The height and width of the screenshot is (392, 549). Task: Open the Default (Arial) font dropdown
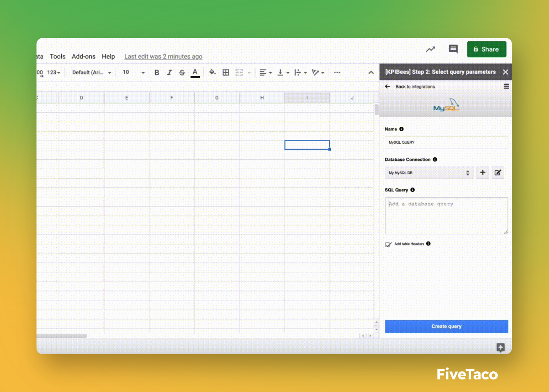coord(91,72)
